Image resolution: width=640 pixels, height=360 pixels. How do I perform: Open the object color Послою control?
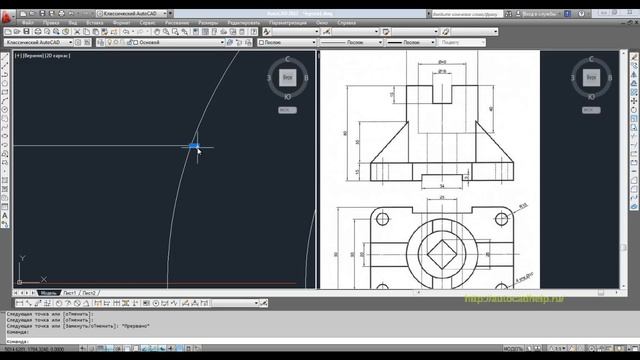287,42
